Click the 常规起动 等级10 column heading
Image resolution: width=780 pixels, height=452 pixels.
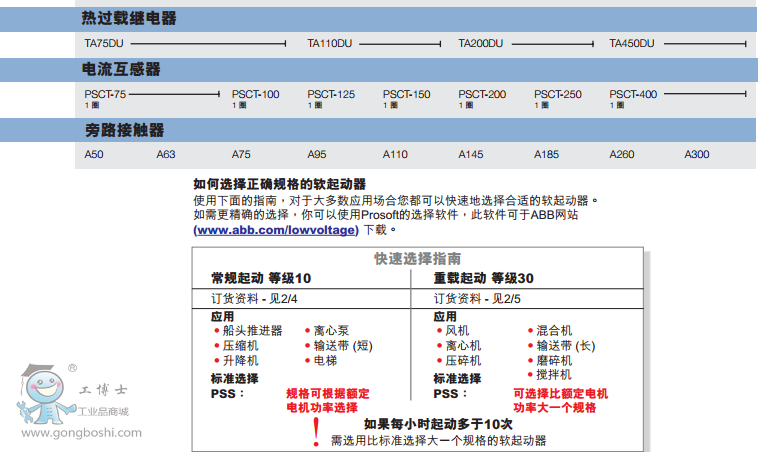coord(261,278)
